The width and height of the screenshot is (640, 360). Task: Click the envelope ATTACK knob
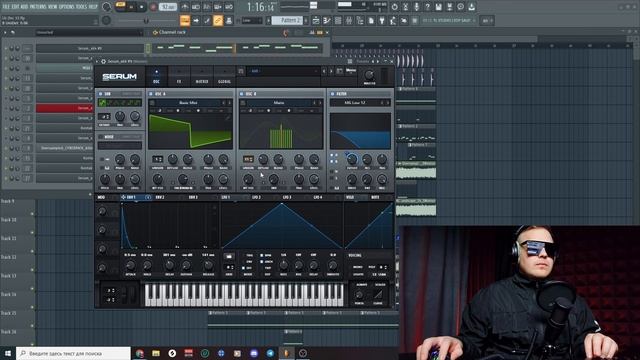coord(130,266)
